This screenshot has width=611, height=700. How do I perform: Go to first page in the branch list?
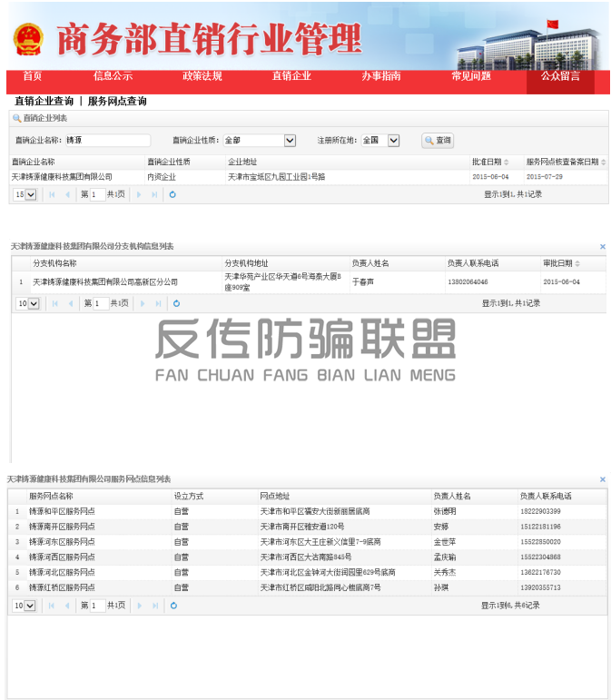click(x=54, y=303)
